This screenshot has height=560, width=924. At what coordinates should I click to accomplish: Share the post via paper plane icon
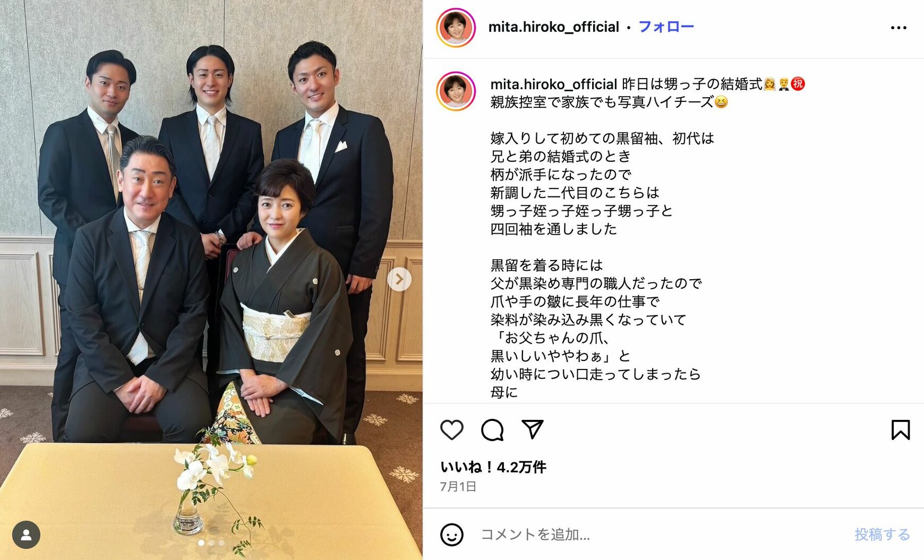[x=532, y=429]
